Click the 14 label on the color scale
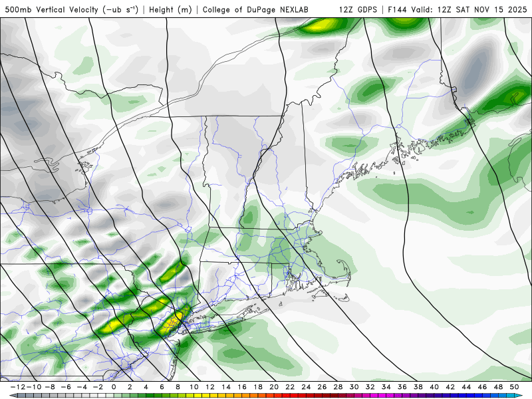This screenshot has height=399, width=532. pyautogui.click(x=226, y=387)
